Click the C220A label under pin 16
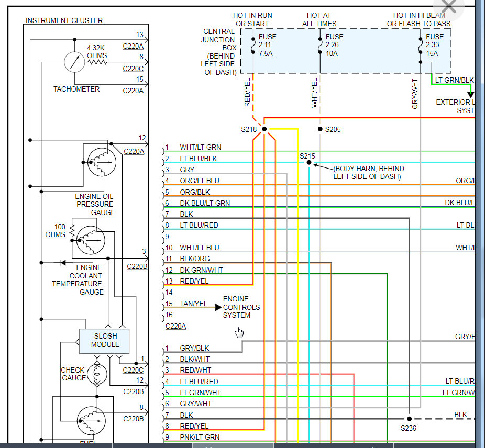Screen dimensions: 485x448 pyautogui.click(x=175, y=326)
